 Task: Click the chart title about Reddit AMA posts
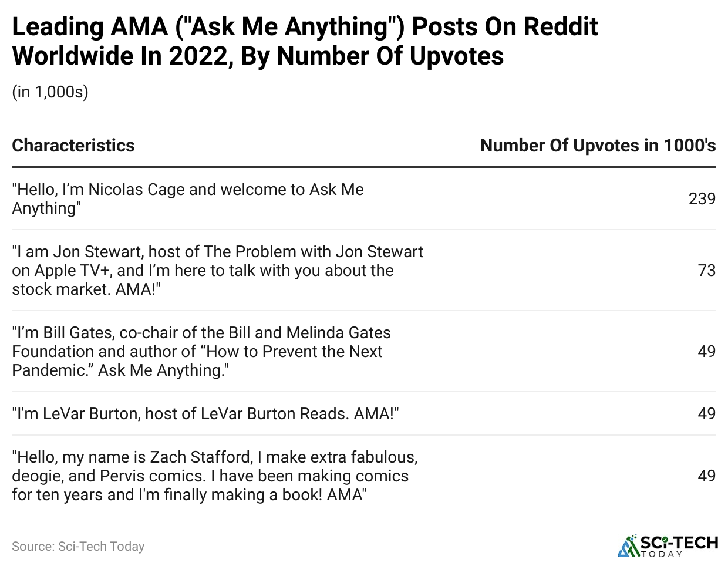[x=305, y=41]
